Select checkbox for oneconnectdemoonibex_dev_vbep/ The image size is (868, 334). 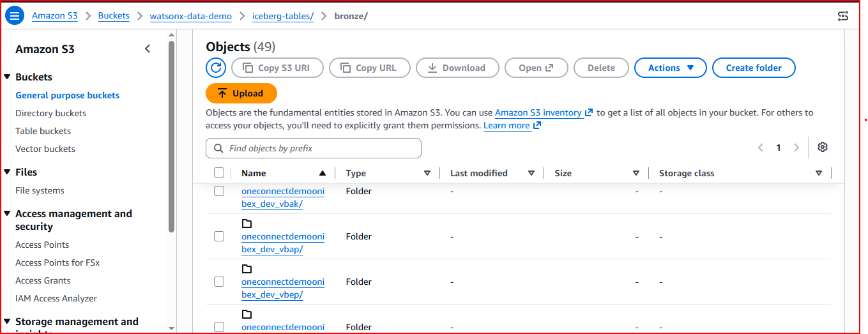(219, 282)
